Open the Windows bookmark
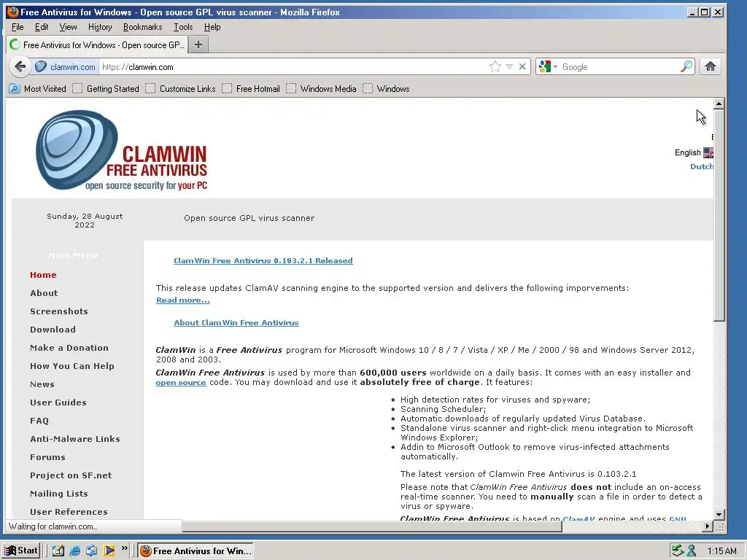This screenshot has width=747, height=560. [387, 88]
